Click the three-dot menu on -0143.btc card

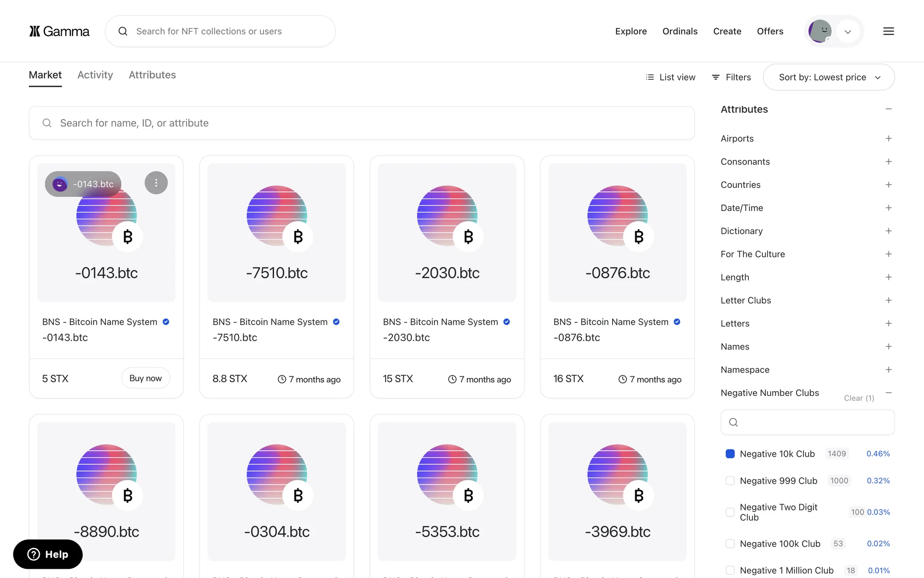(x=156, y=183)
